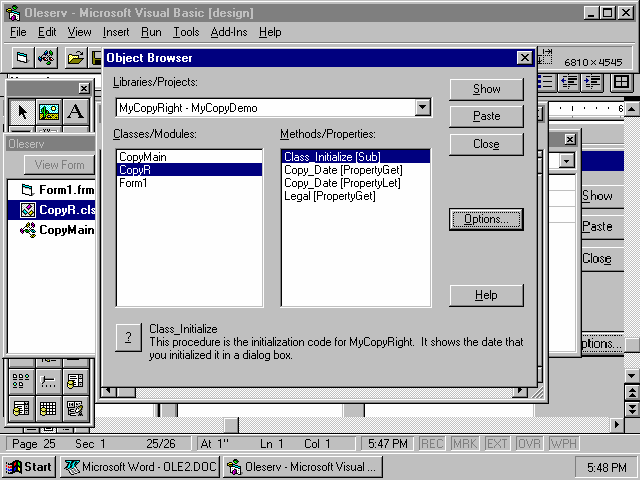Click the Open Project folder icon
Screen dimensions: 640x480
click(x=75, y=58)
